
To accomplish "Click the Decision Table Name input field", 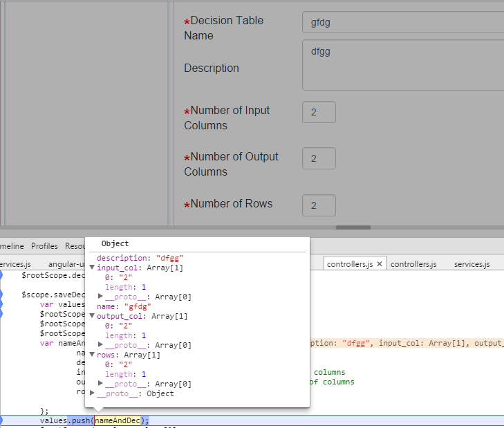I will (403, 22).
